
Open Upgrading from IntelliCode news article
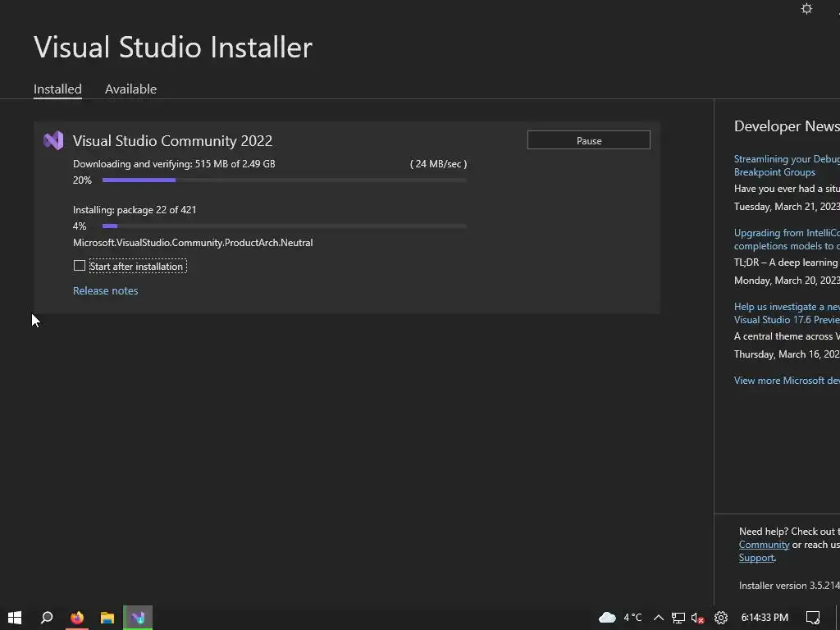tap(787, 240)
